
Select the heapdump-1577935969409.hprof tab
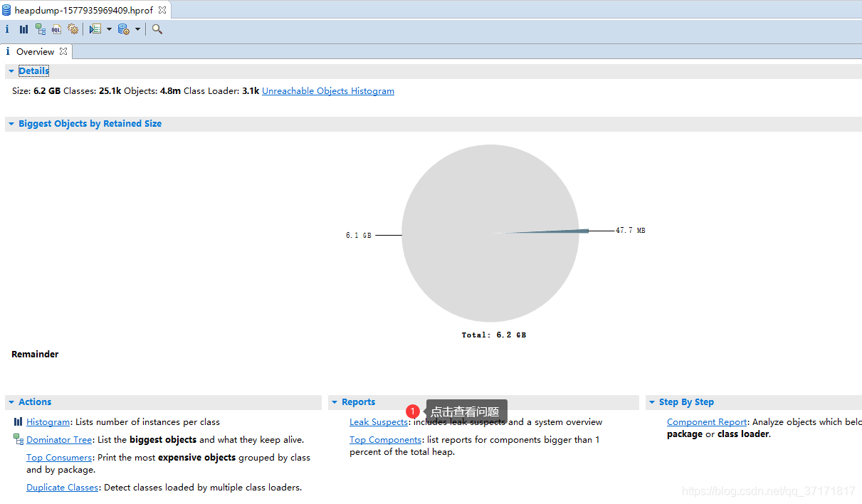click(x=85, y=10)
